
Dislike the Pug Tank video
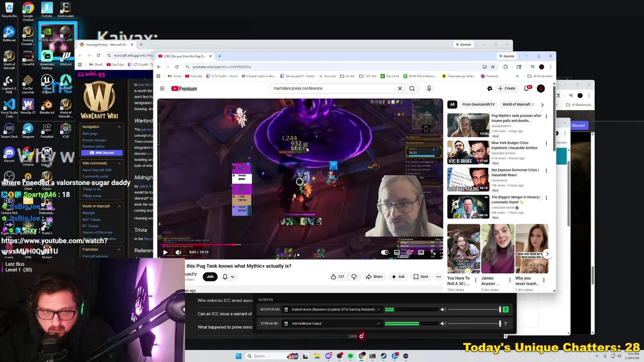tap(354, 277)
